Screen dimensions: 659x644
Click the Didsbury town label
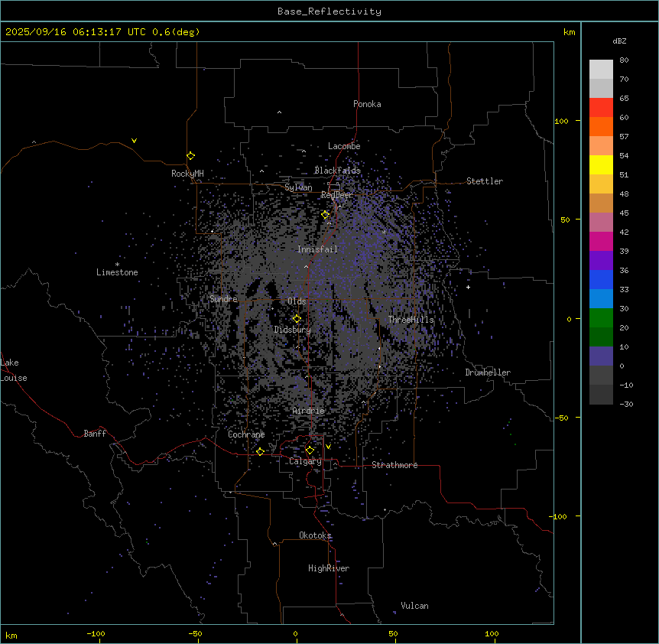point(293,330)
